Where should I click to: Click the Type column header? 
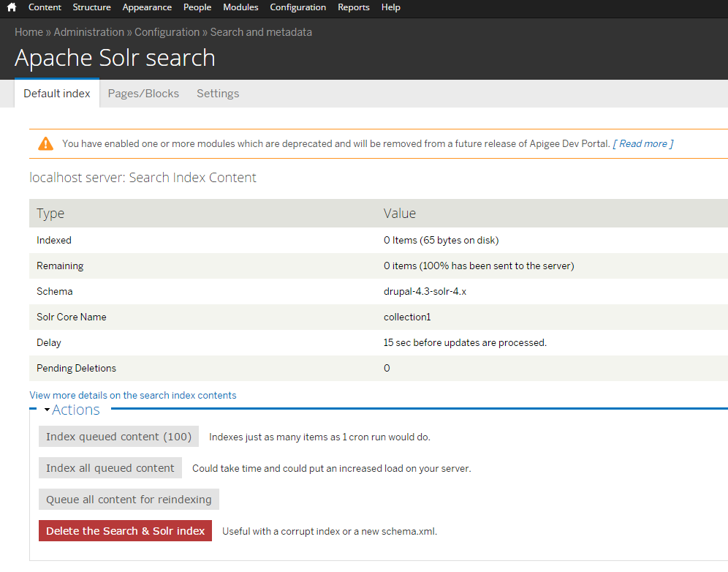pyautogui.click(x=50, y=214)
